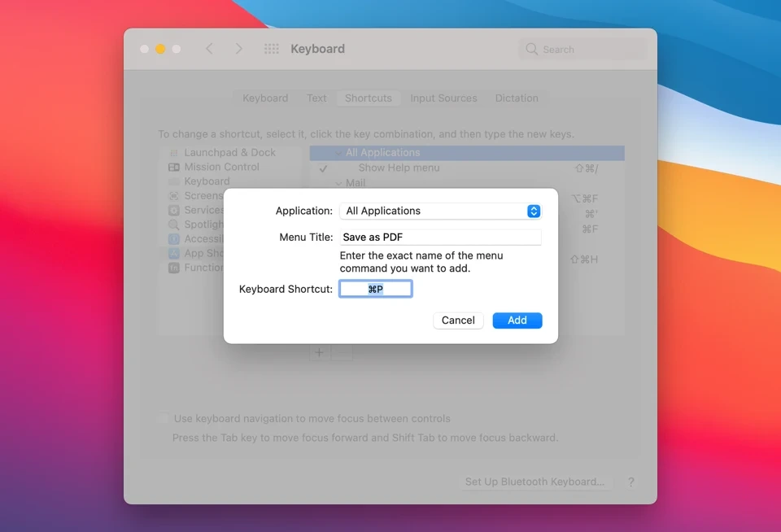Focus the Keyboard Shortcut field

pyautogui.click(x=376, y=289)
